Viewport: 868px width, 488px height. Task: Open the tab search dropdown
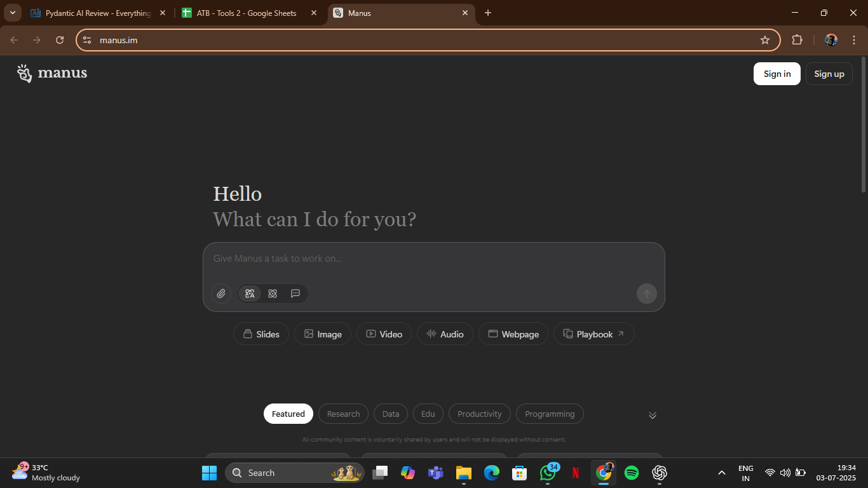click(12, 13)
